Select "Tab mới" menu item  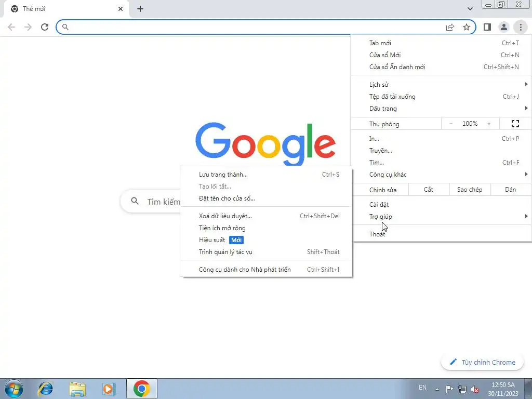pos(441,43)
